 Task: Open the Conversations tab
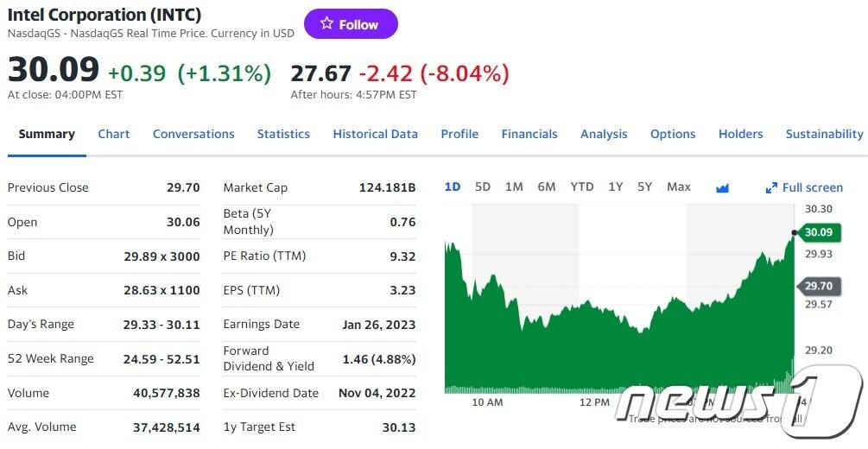click(x=193, y=134)
